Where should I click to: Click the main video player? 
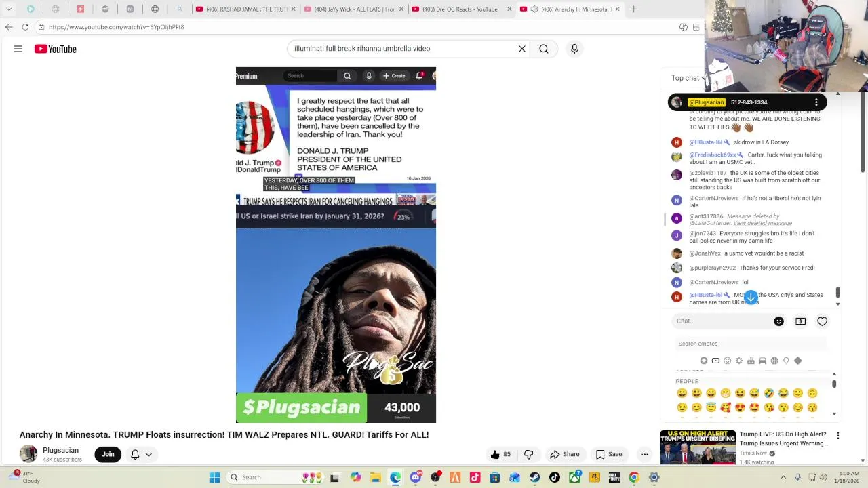[x=336, y=245]
